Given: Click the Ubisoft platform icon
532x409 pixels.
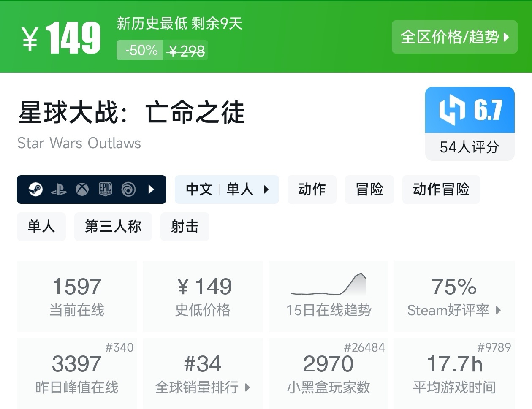Looking at the screenshot, I should pos(129,190).
